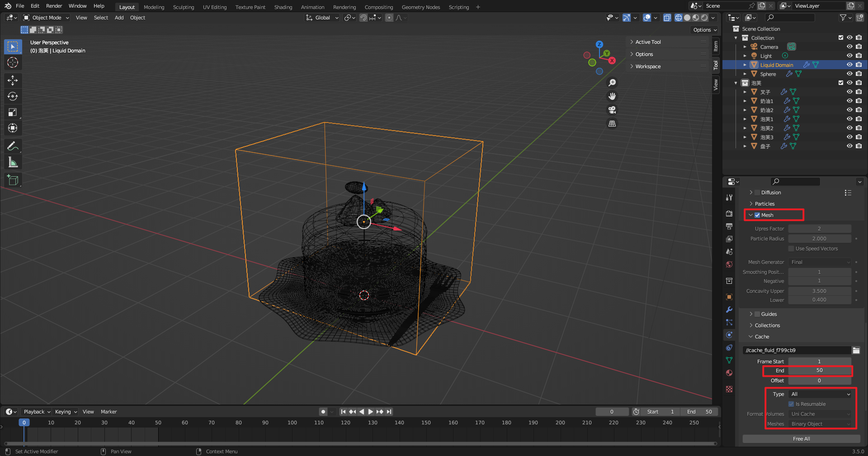This screenshot has width=868, height=456.
Task: Open viewport Options button
Action: [705, 30]
